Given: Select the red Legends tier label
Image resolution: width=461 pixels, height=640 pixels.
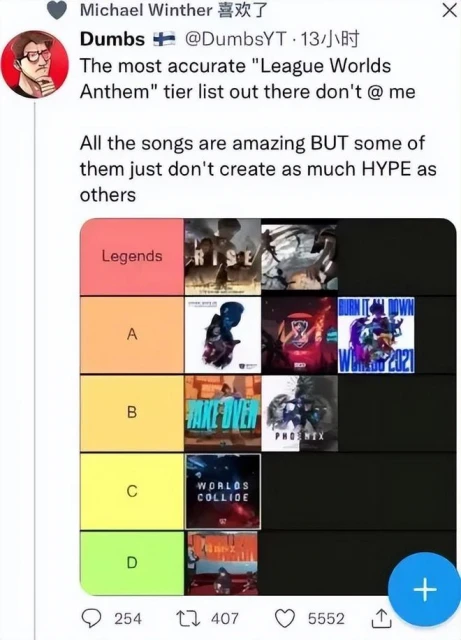Looking at the screenshot, I should click(132, 256).
